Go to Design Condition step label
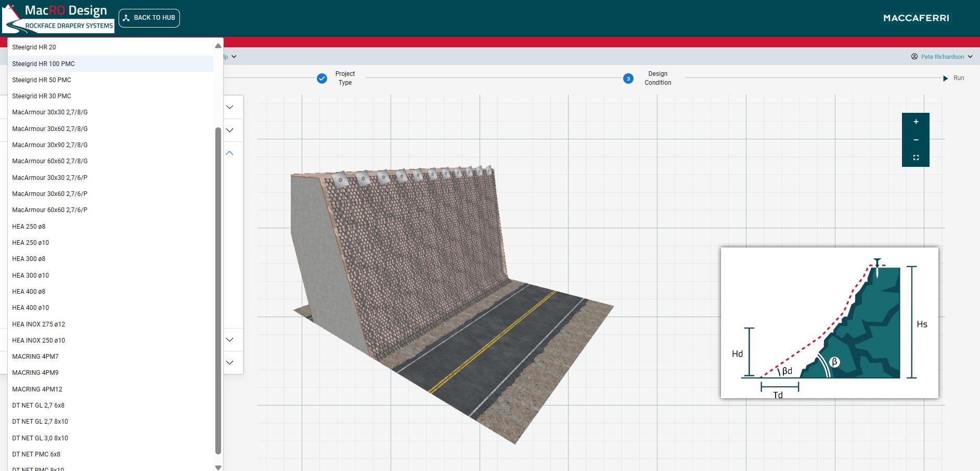 coord(657,78)
